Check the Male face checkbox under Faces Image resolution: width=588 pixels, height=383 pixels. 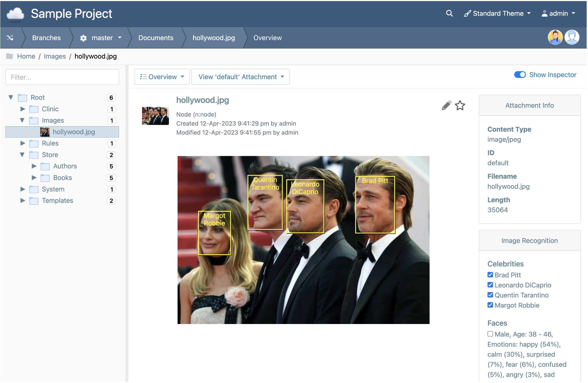click(x=490, y=334)
